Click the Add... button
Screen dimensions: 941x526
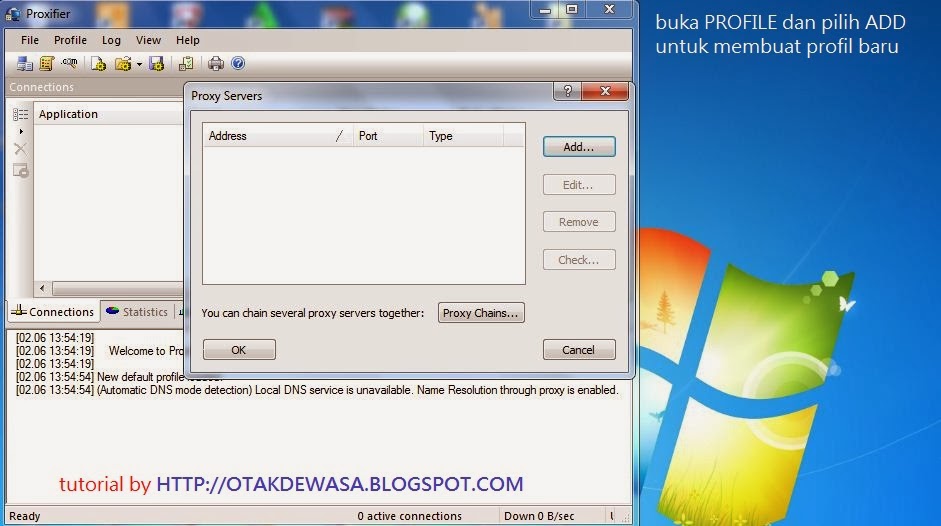coord(579,147)
